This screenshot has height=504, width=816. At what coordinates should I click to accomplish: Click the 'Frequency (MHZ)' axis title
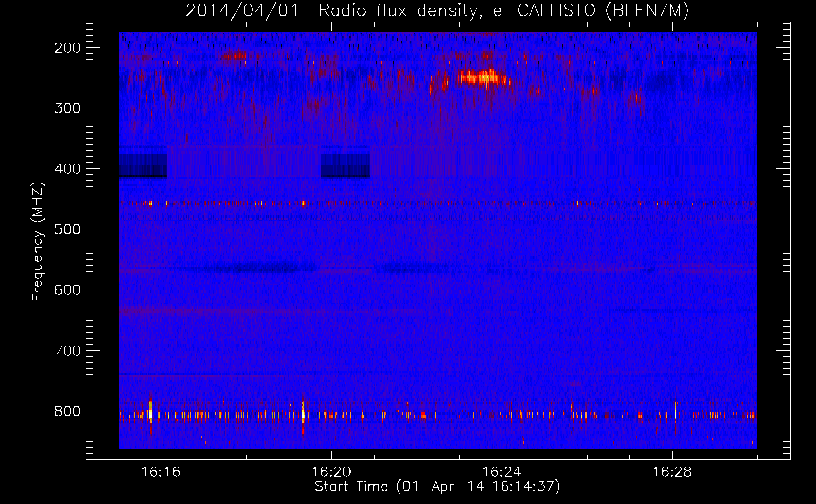tap(38, 241)
